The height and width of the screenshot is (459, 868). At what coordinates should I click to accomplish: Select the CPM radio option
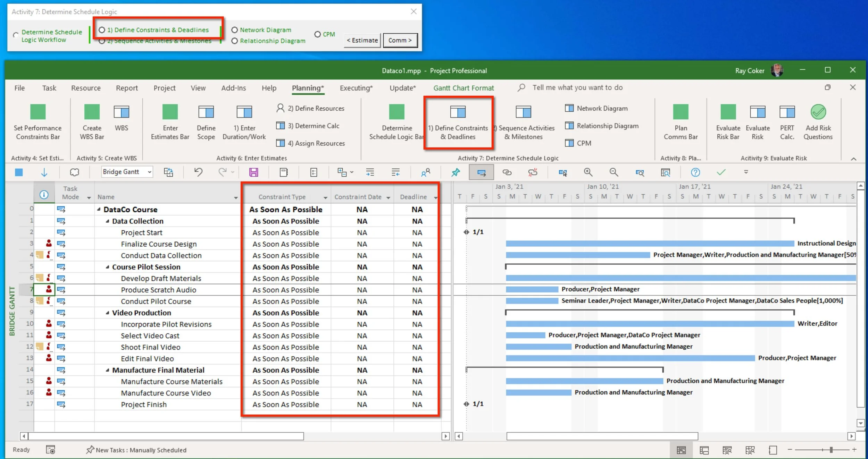(317, 34)
